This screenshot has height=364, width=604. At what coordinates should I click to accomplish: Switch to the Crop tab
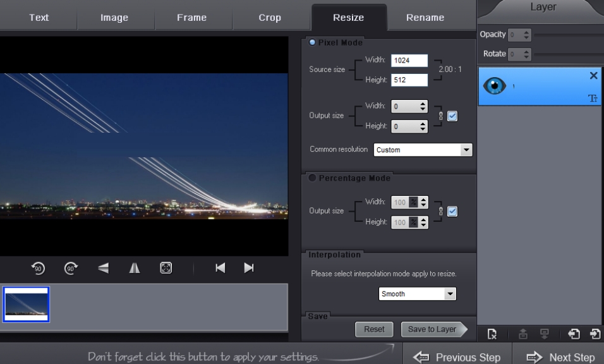coord(270,18)
